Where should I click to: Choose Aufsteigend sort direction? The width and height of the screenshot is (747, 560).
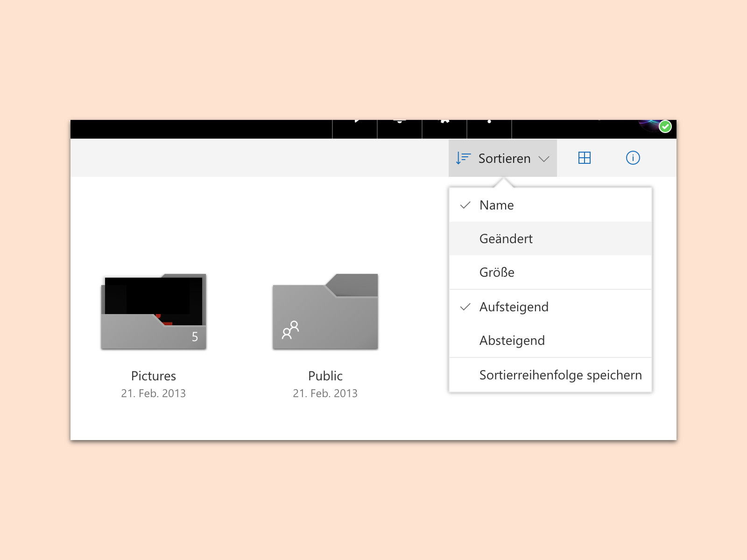[x=550, y=307]
